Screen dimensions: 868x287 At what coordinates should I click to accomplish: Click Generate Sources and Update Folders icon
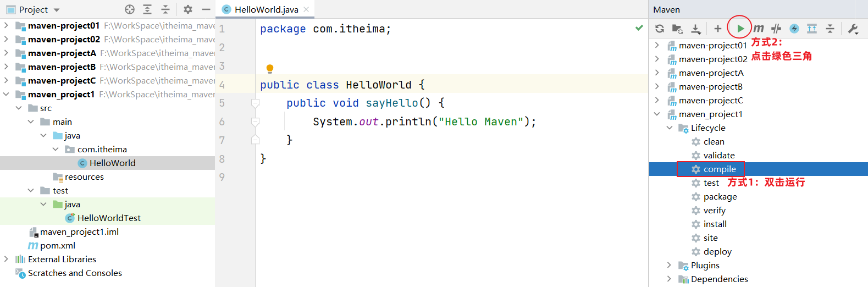pos(677,29)
